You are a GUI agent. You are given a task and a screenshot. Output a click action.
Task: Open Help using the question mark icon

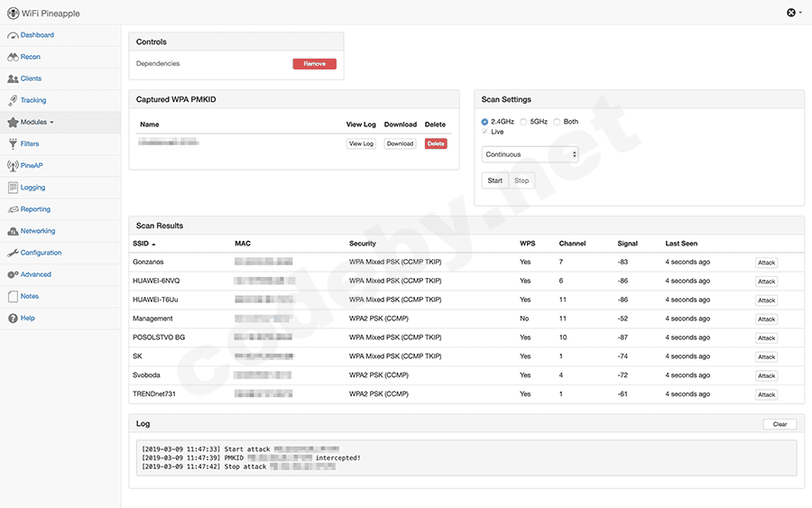point(13,319)
